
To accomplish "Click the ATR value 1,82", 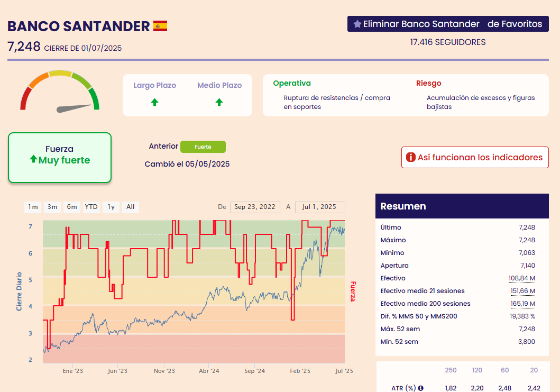I will [x=451, y=388].
